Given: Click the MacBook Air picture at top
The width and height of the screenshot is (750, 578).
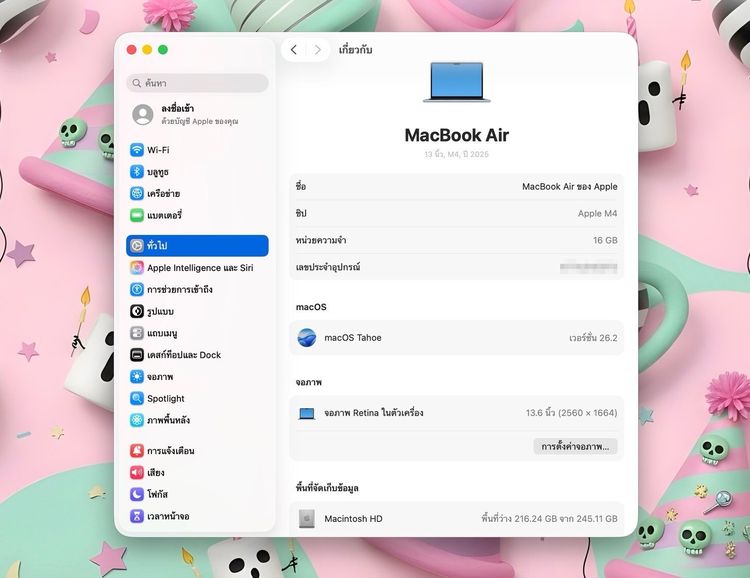Looking at the screenshot, I should (457, 82).
